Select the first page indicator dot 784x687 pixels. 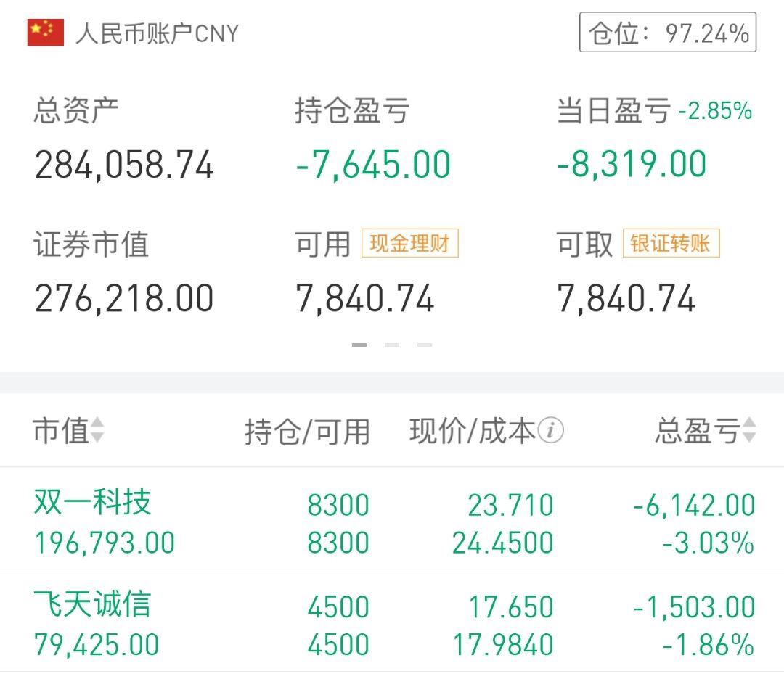[x=359, y=345]
